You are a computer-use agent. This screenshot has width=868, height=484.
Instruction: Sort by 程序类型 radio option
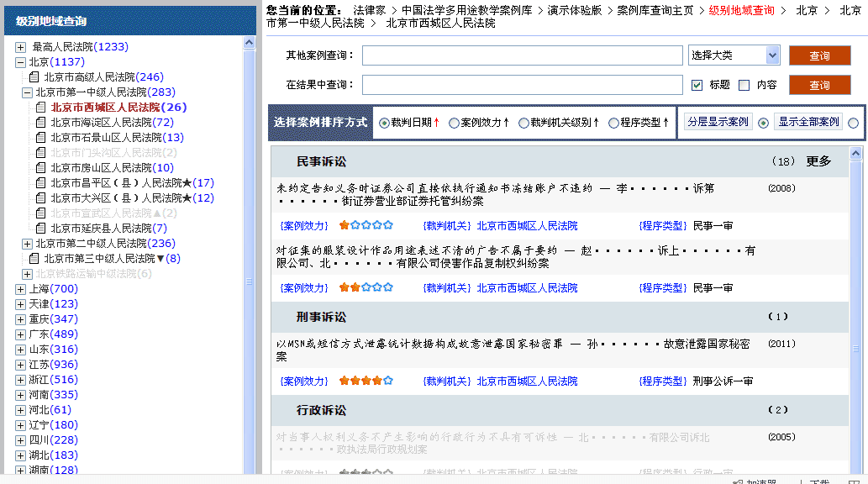[613, 123]
